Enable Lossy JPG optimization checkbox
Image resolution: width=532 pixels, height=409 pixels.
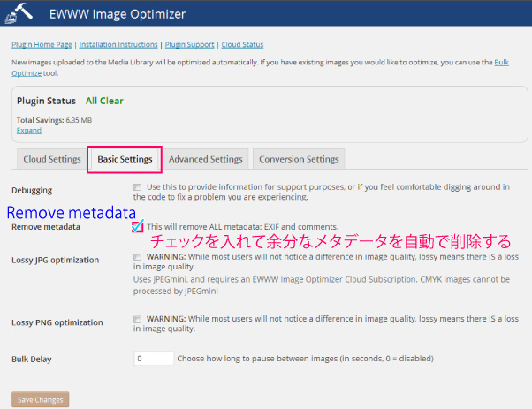[x=137, y=257]
